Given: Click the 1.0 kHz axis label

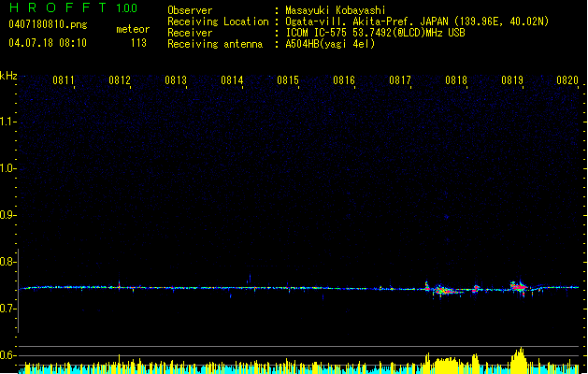Looking at the screenshot, I should pyautogui.click(x=8, y=168).
